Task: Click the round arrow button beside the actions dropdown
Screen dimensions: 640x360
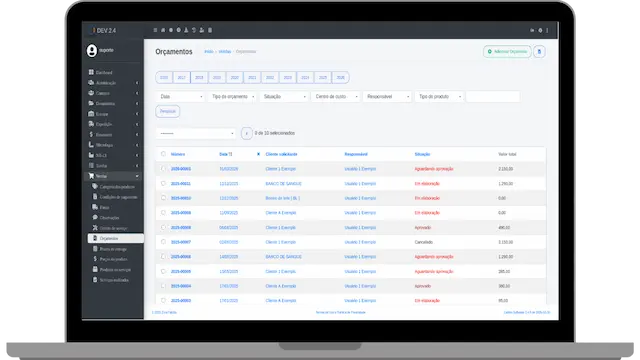Action: [x=247, y=133]
